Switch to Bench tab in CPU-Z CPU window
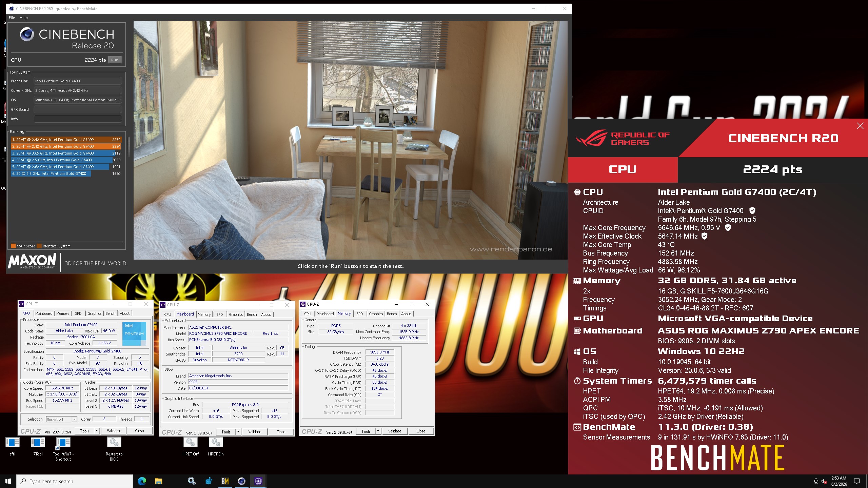This screenshot has width=868, height=488. point(110,313)
